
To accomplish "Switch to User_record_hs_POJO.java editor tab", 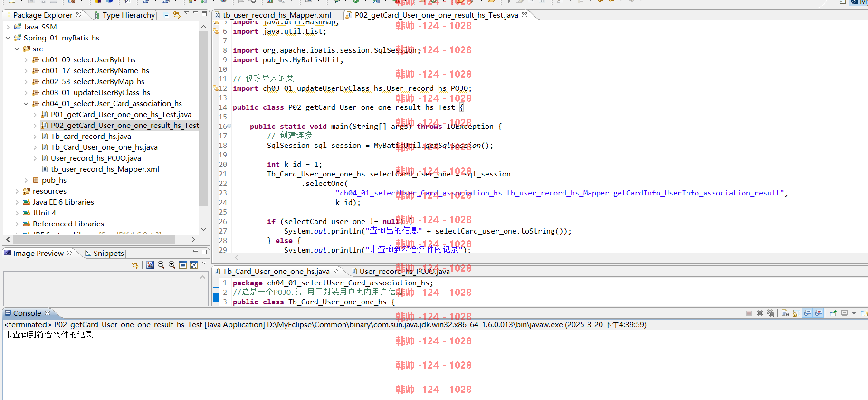I will tap(404, 272).
